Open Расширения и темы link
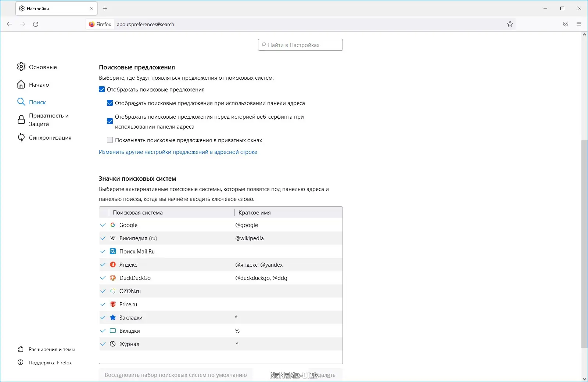This screenshot has height=382, width=588. [51, 350]
